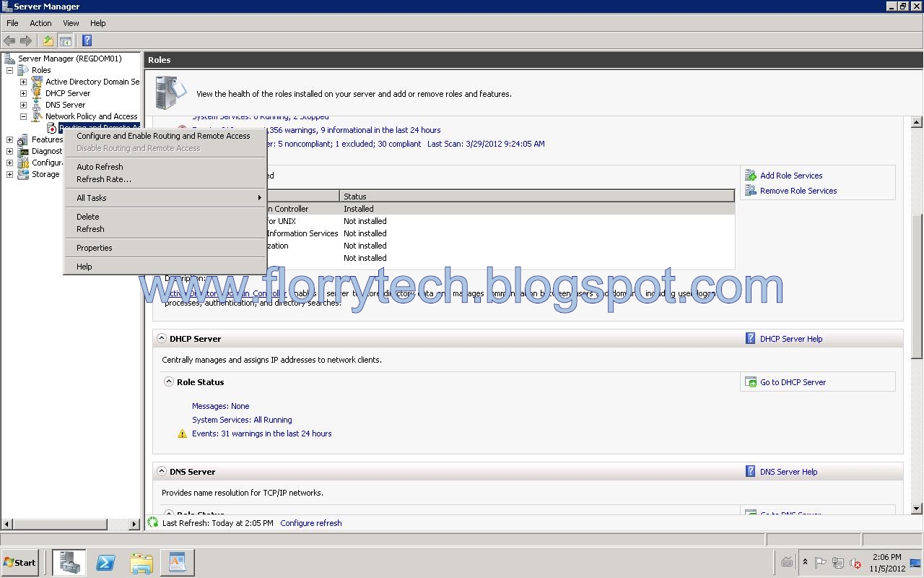
Task: Open the Action menu
Action: coord(40,23)
